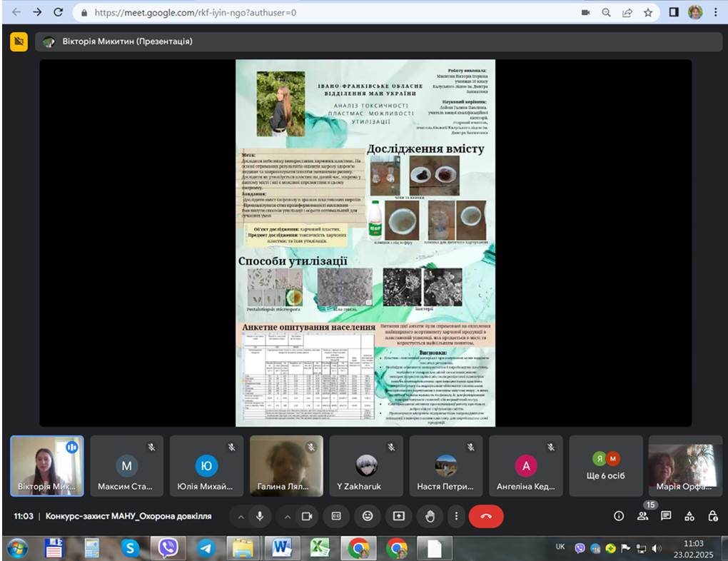The height and width of the screenshot is (561, 728).
Task: Open host controls lock icon
Action: pyautogui.click(x=712, y=516)
